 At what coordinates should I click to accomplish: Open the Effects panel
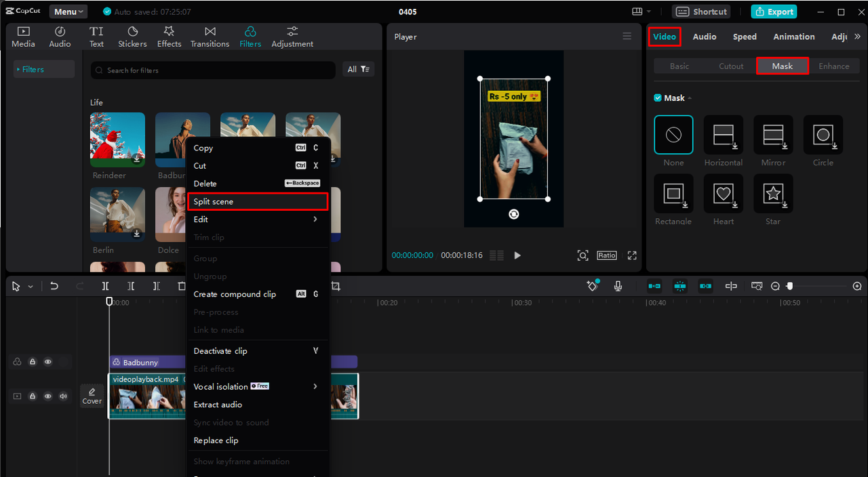169,37
